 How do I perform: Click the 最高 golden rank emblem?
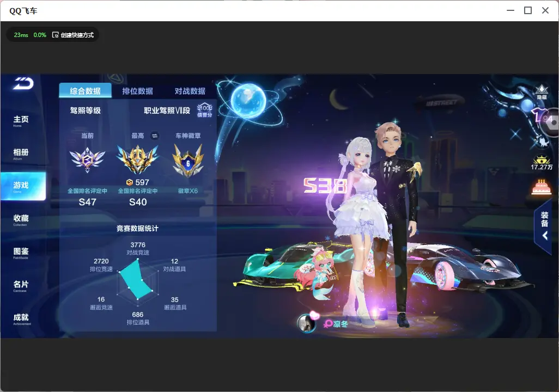click(138, 160)
